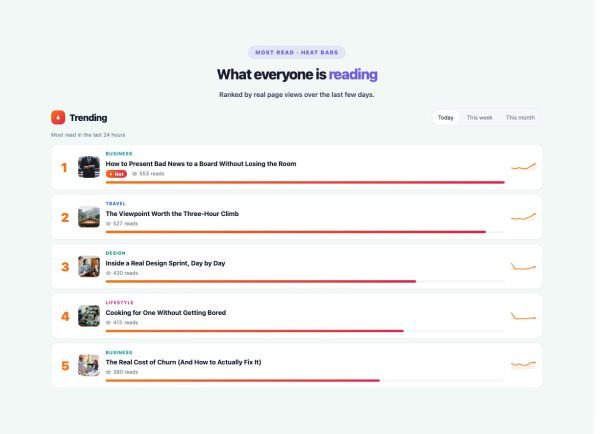Click the orange Trending flame icon
The width and height of the screenshot is (600, 434).
[58, 117]
